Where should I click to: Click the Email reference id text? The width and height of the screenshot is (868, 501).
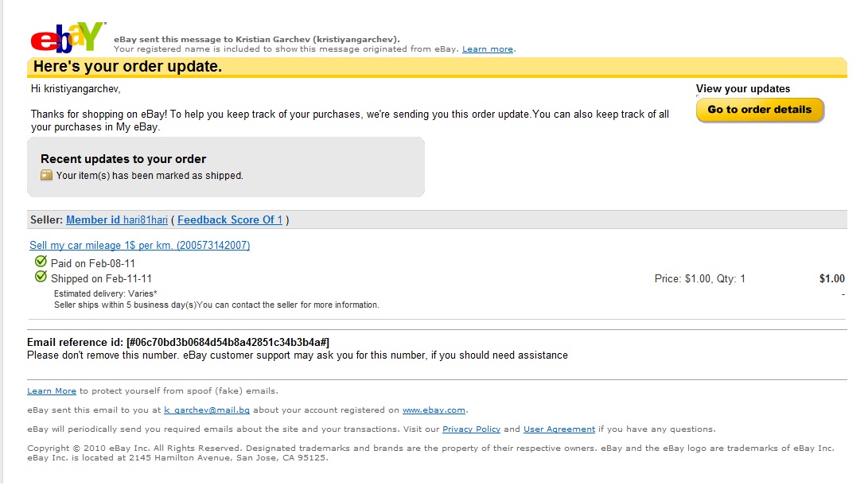[178, 342]
